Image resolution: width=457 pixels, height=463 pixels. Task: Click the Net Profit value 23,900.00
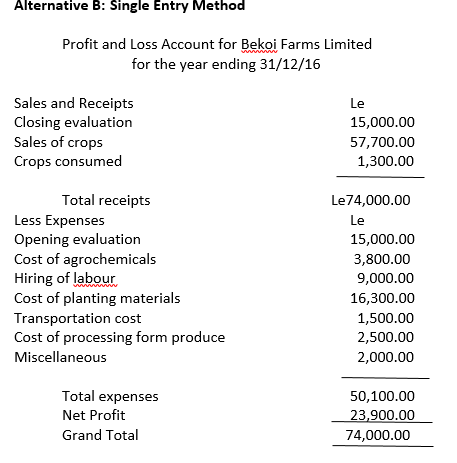(382, 415)
